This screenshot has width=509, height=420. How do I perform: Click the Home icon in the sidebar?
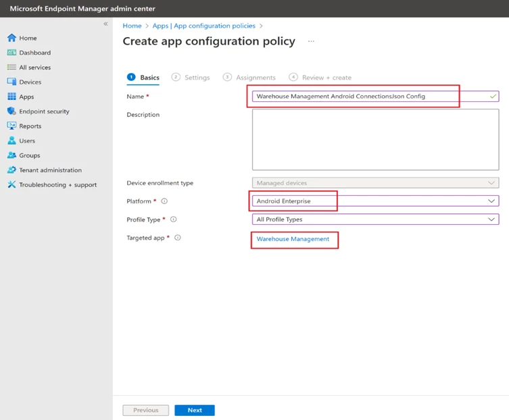11,38
